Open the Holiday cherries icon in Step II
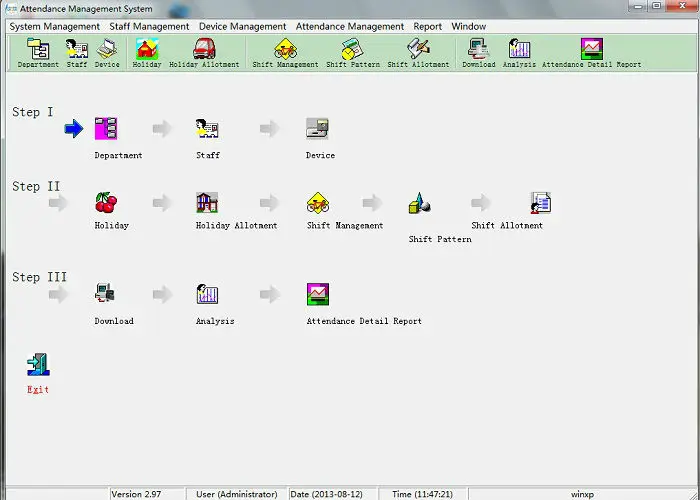This screenshot has height=500, width=700. coord(106,203)
